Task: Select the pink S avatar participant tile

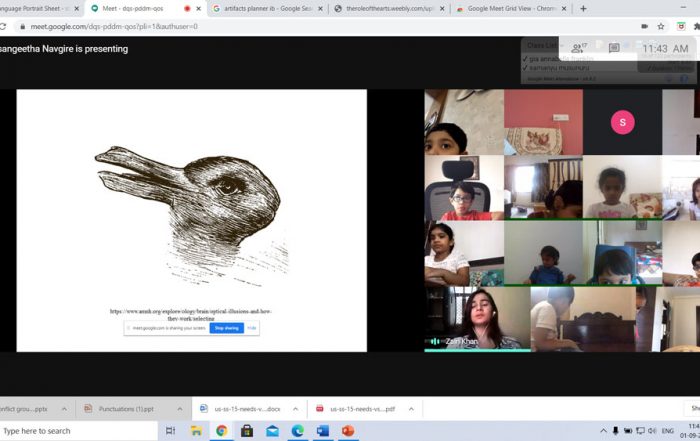Action: coord(622,122)
